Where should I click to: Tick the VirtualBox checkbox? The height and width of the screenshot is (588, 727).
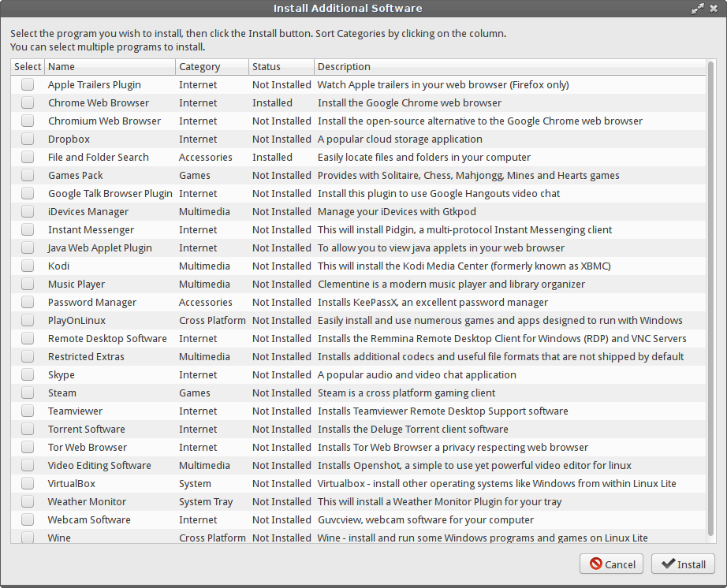[28, 483]
